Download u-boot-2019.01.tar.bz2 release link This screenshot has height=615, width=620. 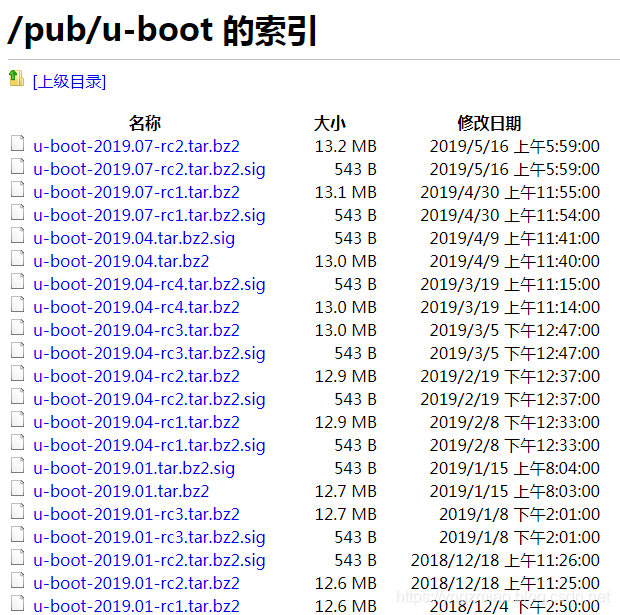coord(121,490)
